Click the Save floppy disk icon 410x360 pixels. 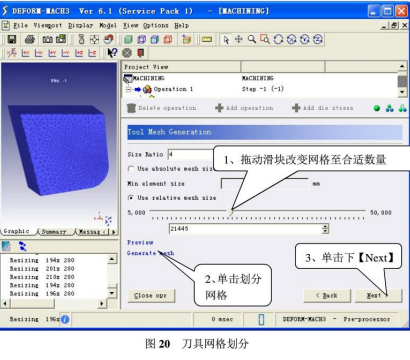[12, 39]
